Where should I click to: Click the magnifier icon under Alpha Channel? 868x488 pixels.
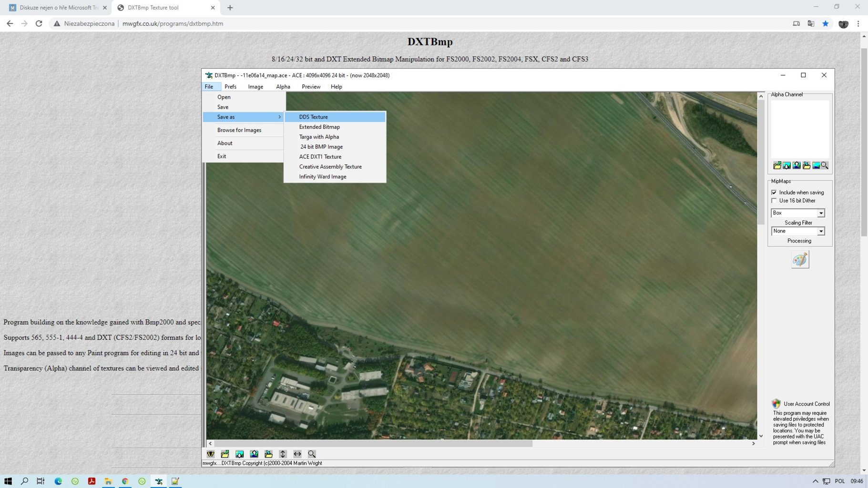pyautogui.click(x=825, y=165)
